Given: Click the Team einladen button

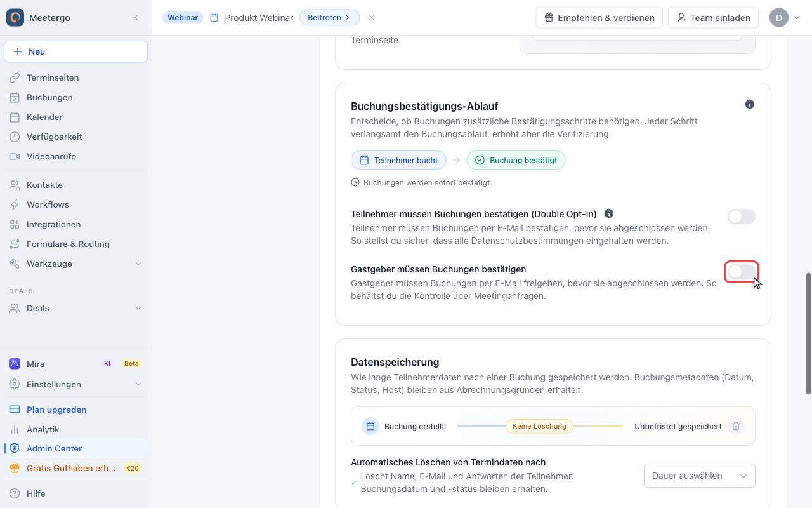Looking at the screenshot, I should click(714, 18).
